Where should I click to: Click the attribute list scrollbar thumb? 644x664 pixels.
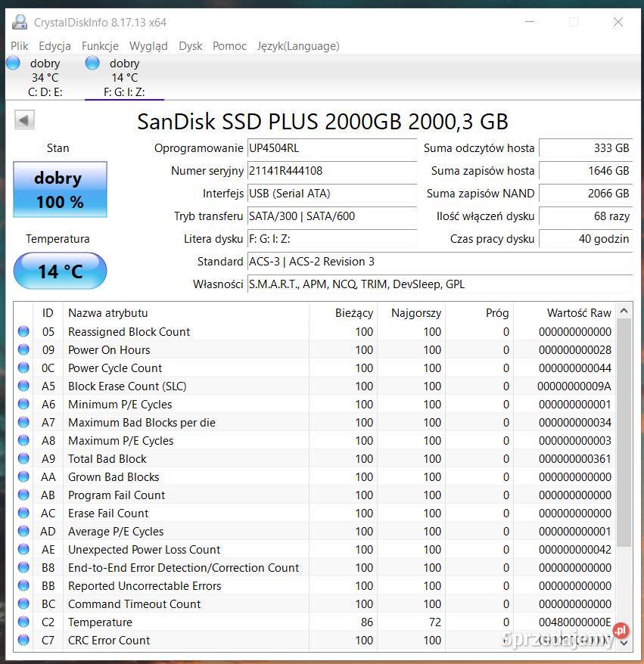(x=624, y=433)
